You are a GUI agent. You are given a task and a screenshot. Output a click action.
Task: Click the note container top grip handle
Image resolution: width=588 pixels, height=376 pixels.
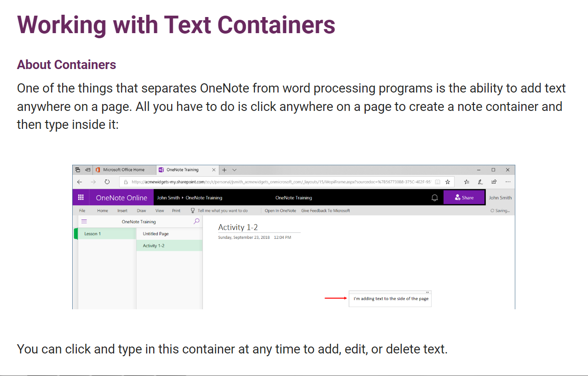click(390, 292)
